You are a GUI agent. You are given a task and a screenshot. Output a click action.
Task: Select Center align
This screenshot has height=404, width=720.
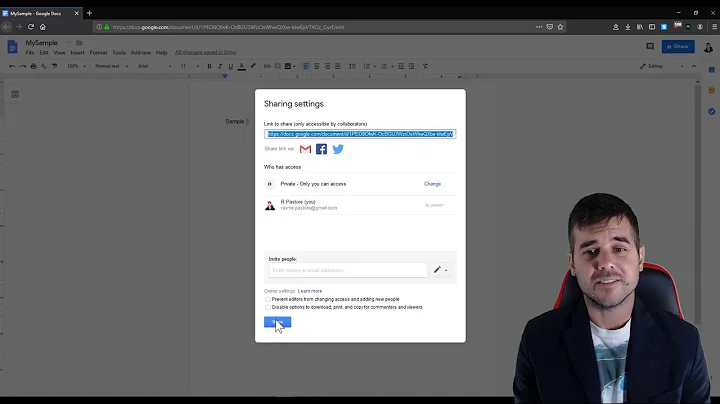316,66
